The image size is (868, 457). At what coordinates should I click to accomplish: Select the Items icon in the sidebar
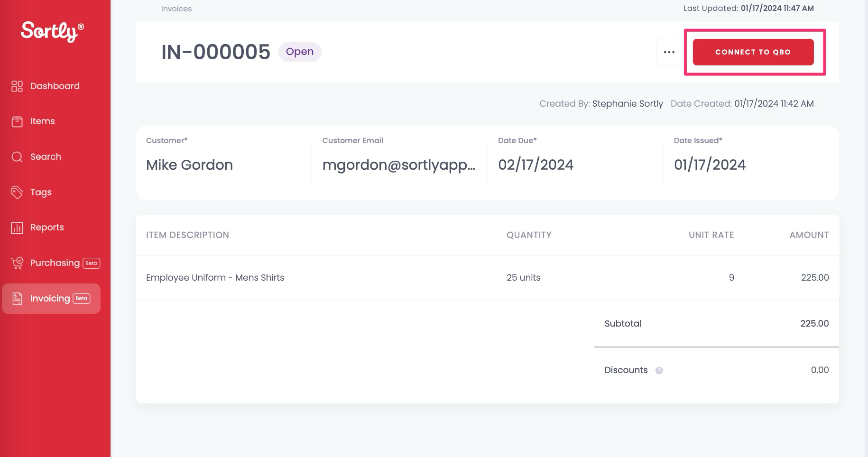point(17,121)
